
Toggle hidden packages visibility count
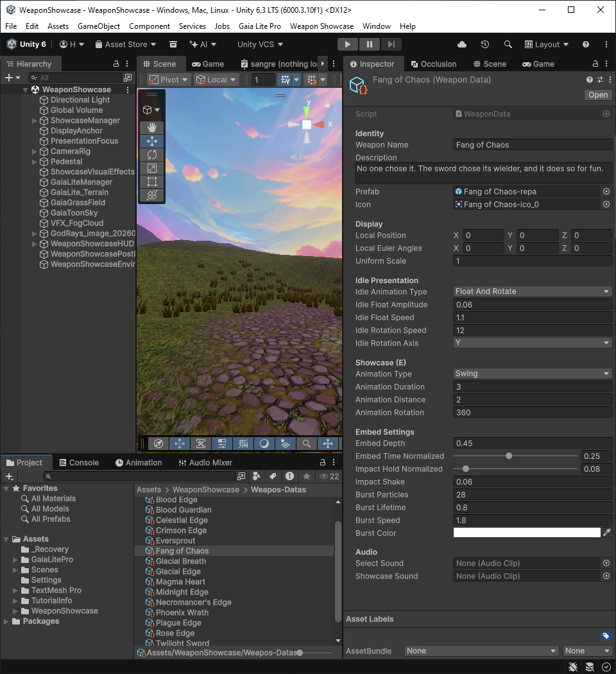pyautogui.click(x=329, y=476)
